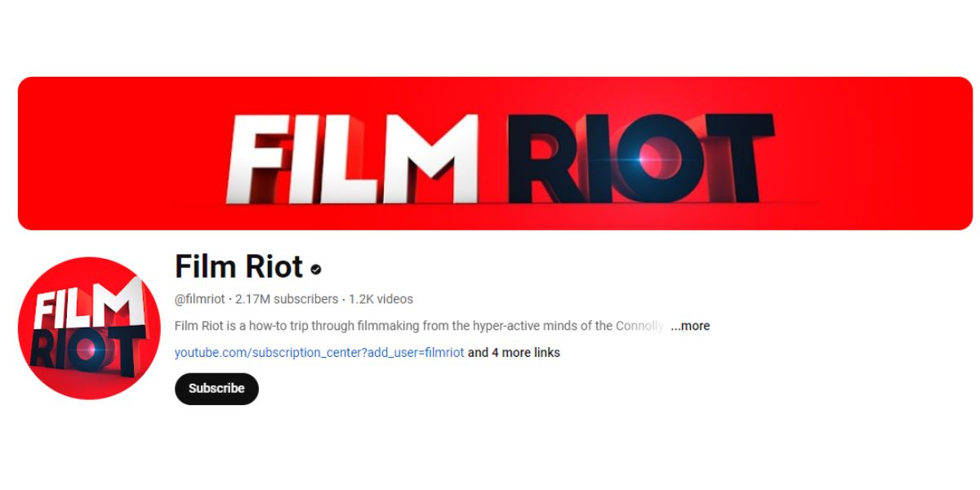Click the red Film Riot banner image
The image size is (980, 490).
[x=495, y=154]
